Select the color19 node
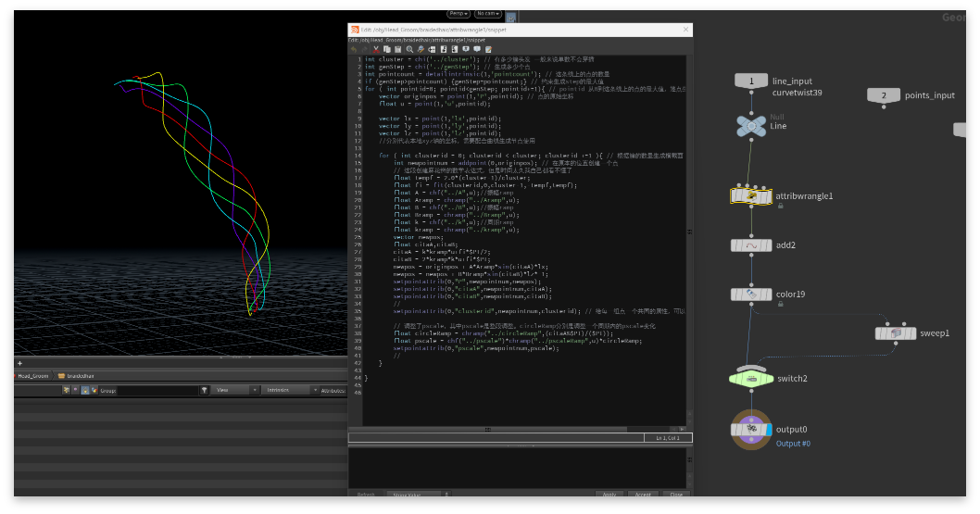980x514 pixels. click(750, 295)
